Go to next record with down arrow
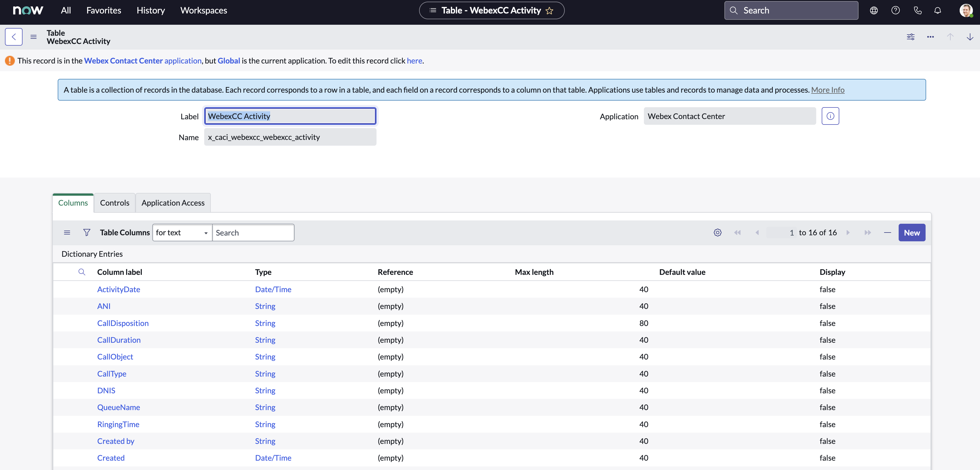 [970, 37]
